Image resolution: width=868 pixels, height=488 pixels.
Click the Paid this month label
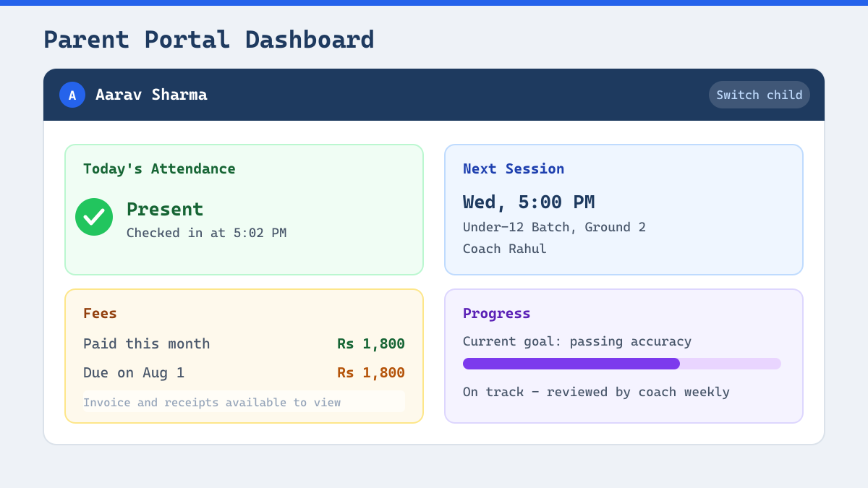[147, 343]
